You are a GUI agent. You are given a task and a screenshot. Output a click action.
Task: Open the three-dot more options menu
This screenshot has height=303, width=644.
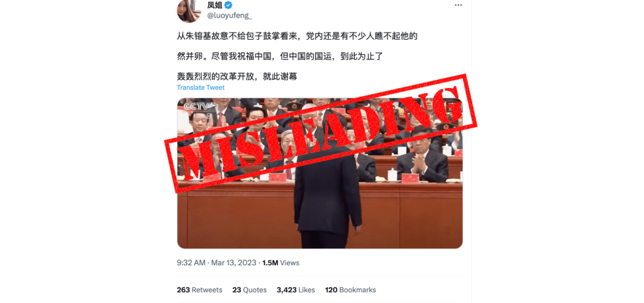click(458, 5)
